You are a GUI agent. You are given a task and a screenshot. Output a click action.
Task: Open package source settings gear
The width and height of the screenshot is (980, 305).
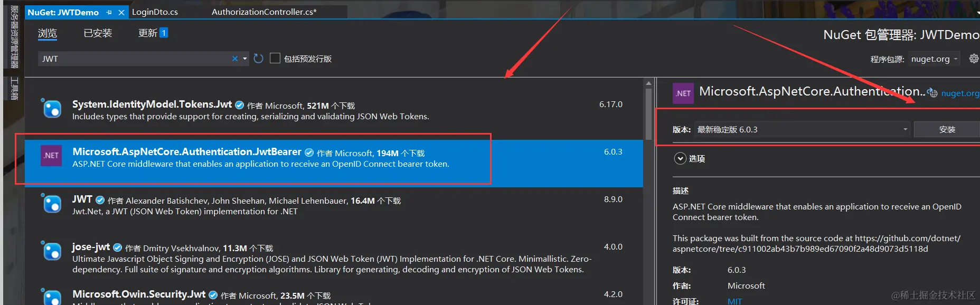(974, 59)
